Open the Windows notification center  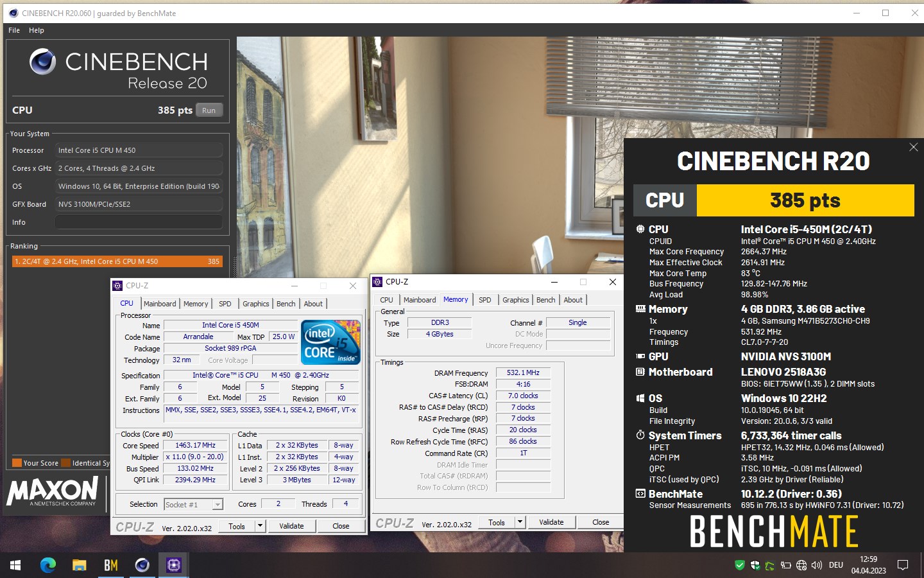[x=903, y=565]
